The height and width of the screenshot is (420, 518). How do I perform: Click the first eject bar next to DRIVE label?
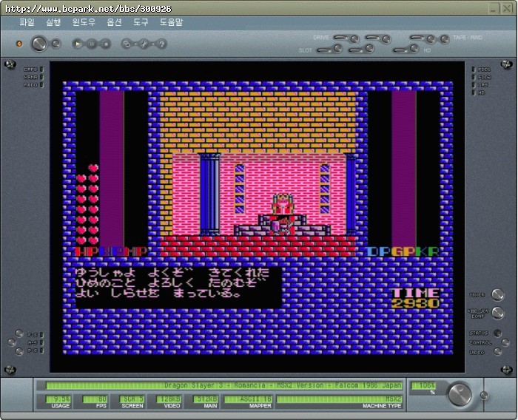pos(341,37)
